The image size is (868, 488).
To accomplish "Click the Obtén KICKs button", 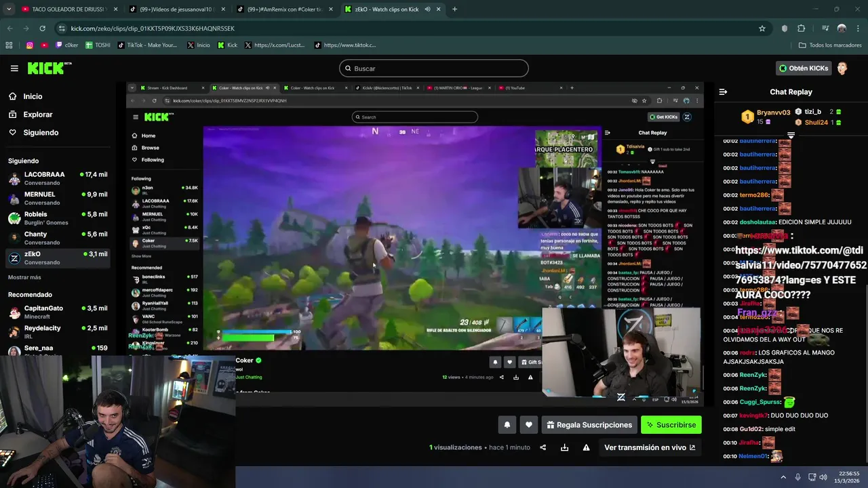I will pos(803,68).
